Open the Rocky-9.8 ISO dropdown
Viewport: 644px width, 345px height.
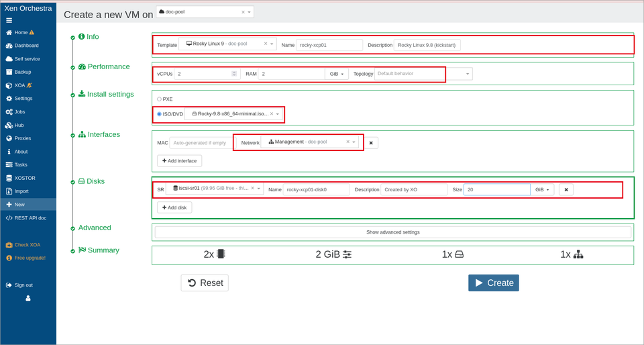pos(278,113)
